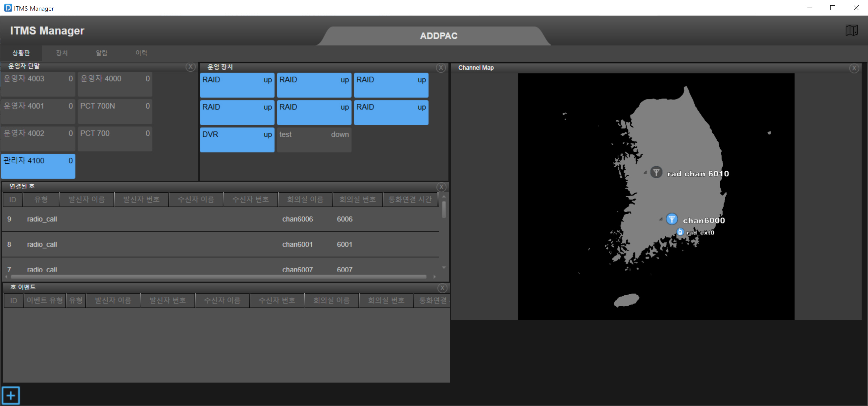The width and height of the screenshot is (868, 406).
Task: Close the 운영 장치 panel
Action: click(440, 68)
